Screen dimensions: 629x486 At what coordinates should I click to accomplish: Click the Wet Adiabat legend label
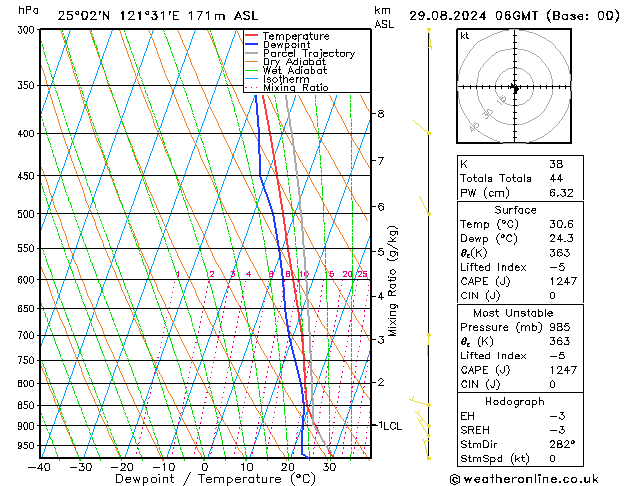click(x=295, y=70)
